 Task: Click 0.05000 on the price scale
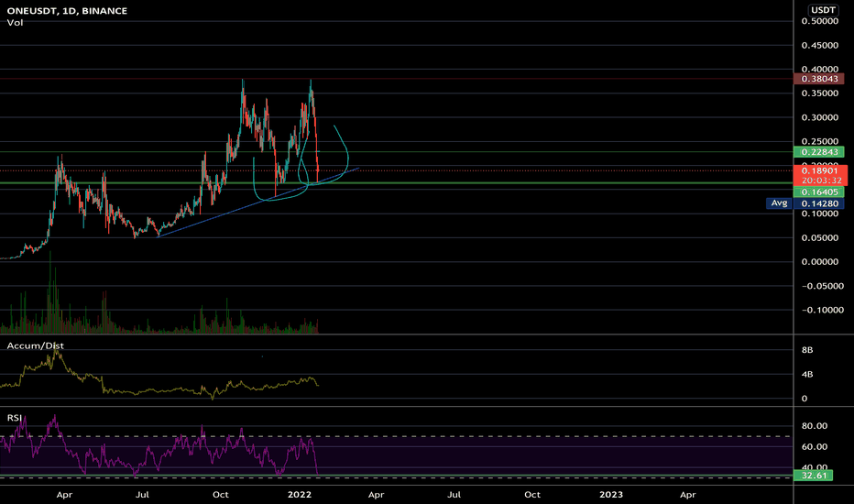820,237
